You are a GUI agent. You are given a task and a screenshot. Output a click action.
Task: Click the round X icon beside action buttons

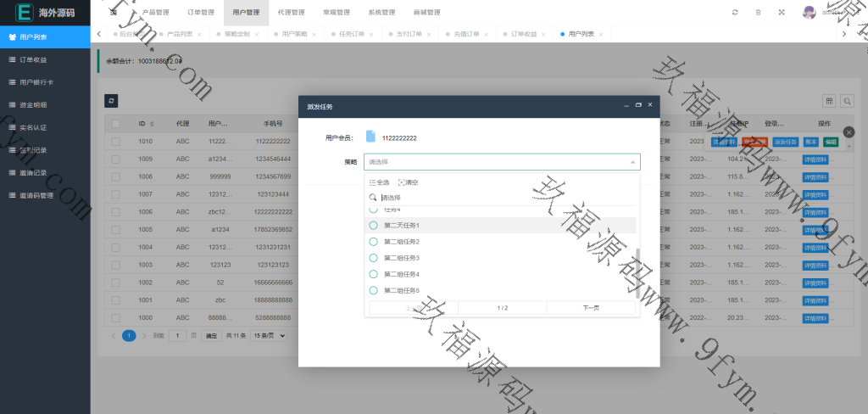pos(849,132)
